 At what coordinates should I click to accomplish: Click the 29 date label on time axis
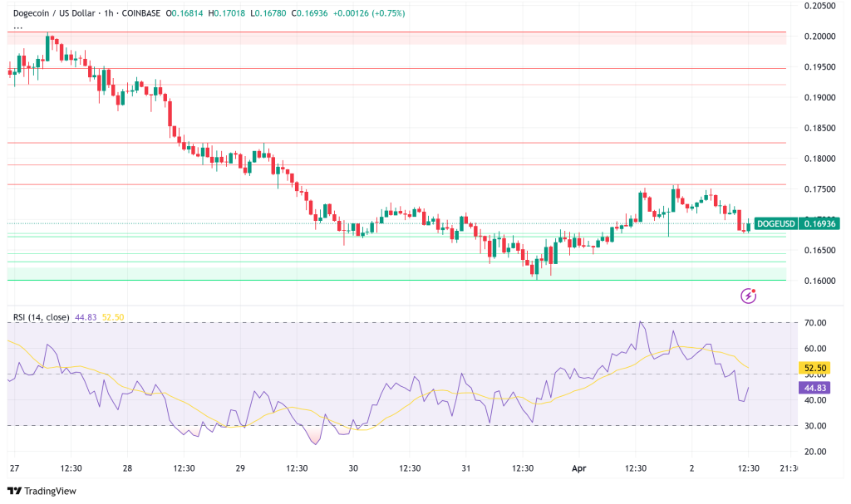[240, 468]
